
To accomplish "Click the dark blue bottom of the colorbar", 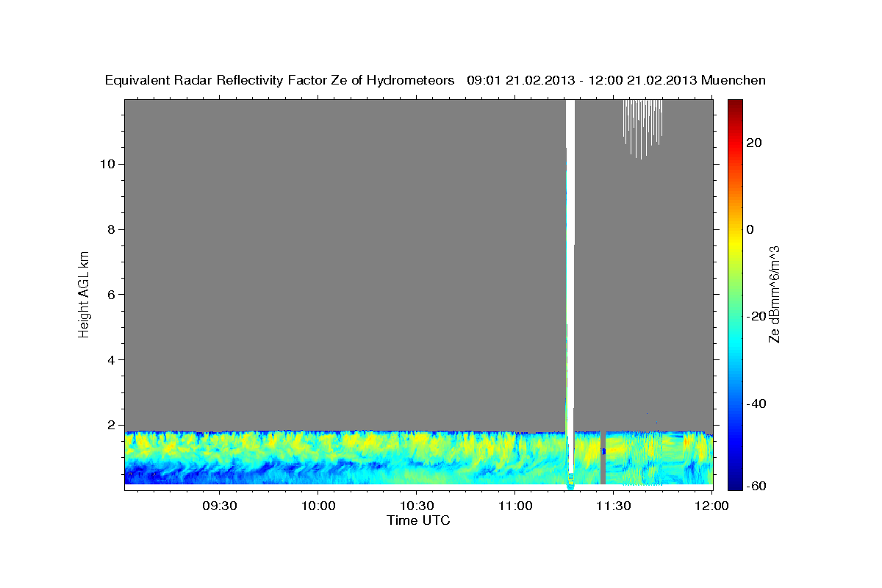I will [x=736, y=481].
